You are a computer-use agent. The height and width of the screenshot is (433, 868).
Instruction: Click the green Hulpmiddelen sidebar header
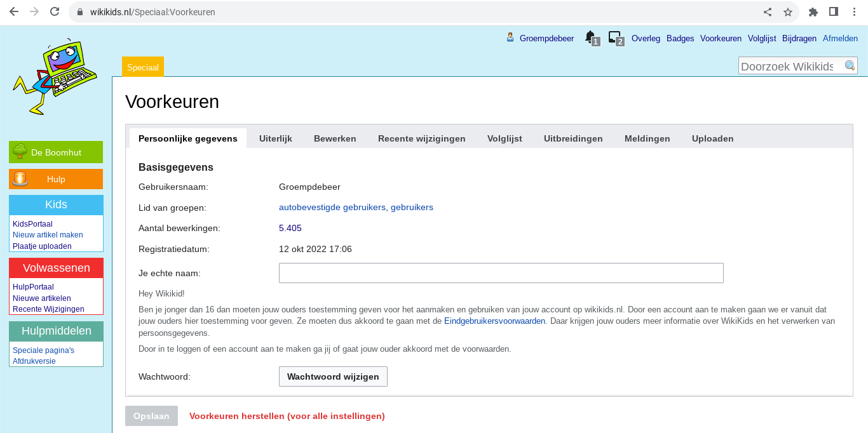(x=56, y=331)
